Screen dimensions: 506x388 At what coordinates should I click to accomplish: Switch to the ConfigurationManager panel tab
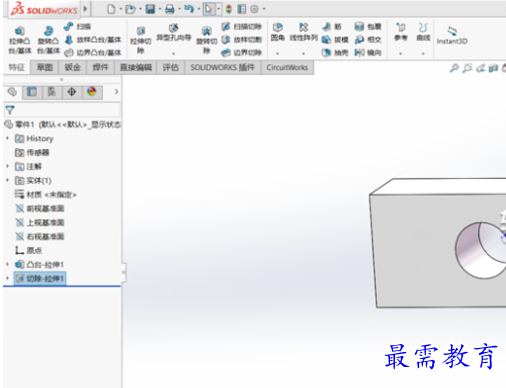click(x=52, y=92)
